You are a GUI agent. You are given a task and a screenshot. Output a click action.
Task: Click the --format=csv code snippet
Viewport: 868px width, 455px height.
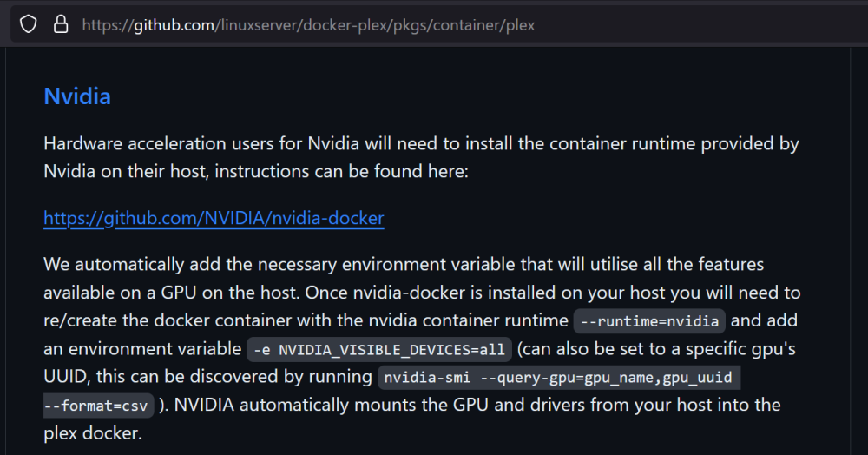tap(99, 406)
